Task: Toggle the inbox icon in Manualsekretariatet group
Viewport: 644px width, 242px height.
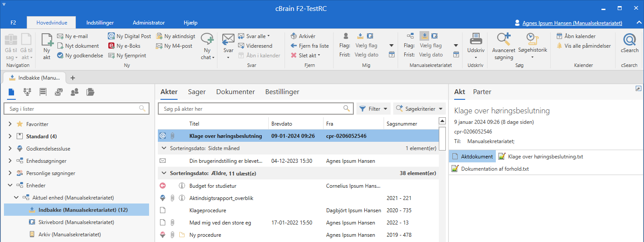Action: pos(424,36)
